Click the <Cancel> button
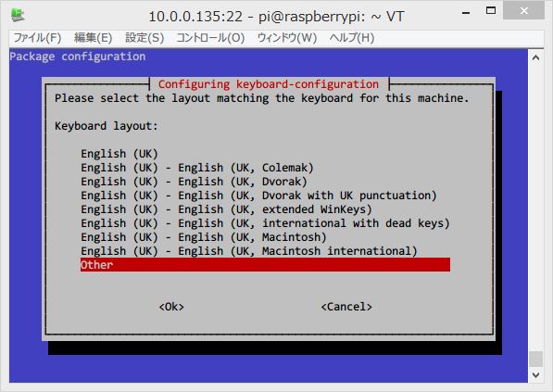Screen dimensions: 553x392 point(346,307)
